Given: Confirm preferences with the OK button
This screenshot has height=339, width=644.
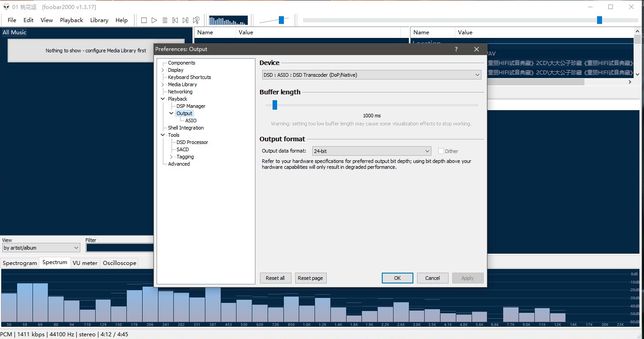Looking at the screenshot, I should point(397,278).
